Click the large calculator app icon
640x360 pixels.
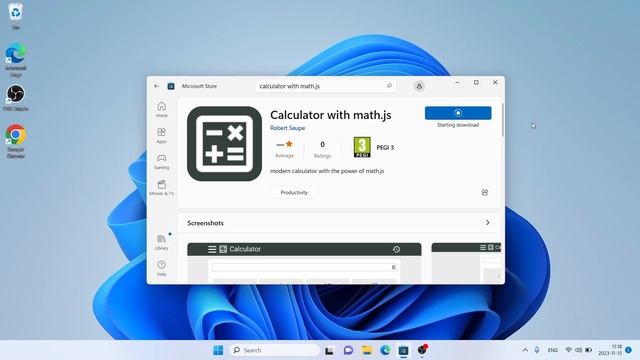click(x=224, y=144)
